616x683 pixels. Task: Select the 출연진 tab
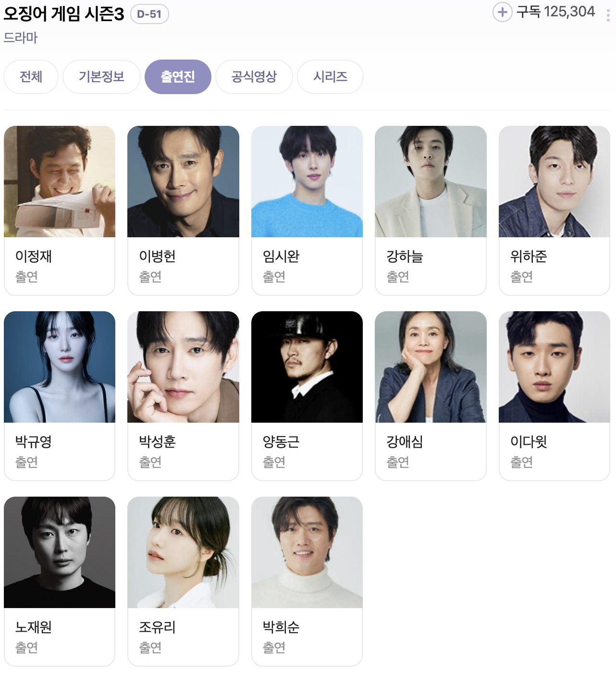pos(178,77)
